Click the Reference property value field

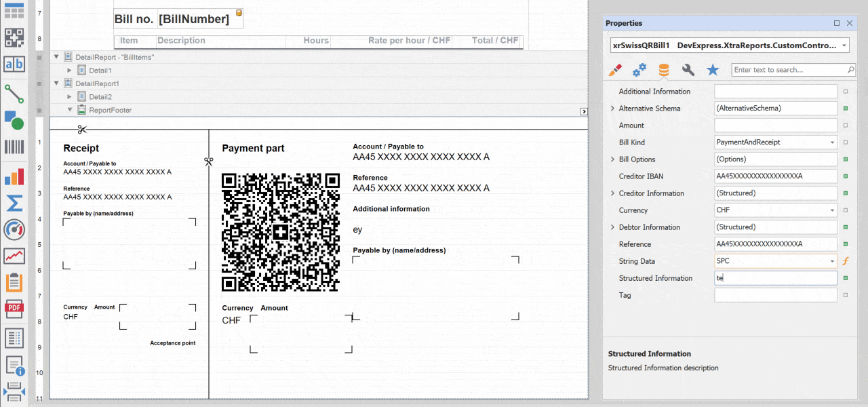(776, 244)
